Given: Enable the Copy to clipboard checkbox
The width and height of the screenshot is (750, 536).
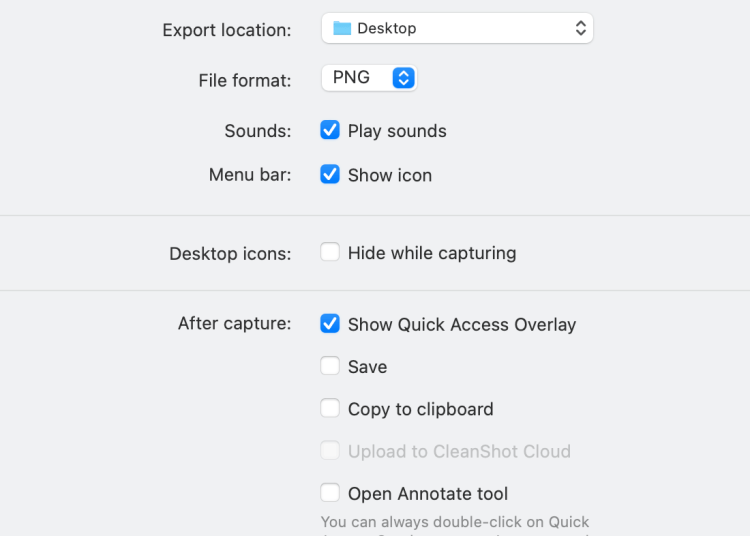Looking at the screenshot, I should [330, 408].
